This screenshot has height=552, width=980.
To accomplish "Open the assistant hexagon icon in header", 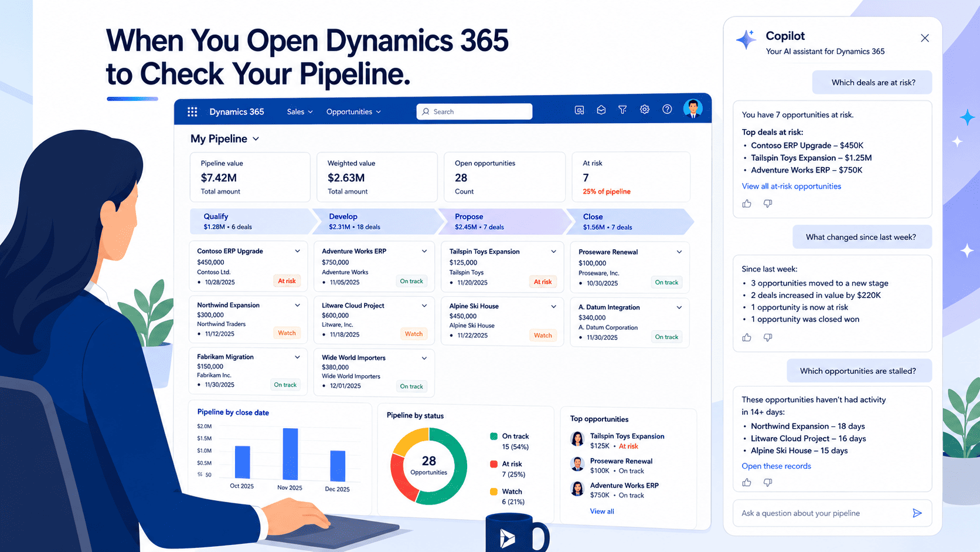I will [x=601, y=110].
